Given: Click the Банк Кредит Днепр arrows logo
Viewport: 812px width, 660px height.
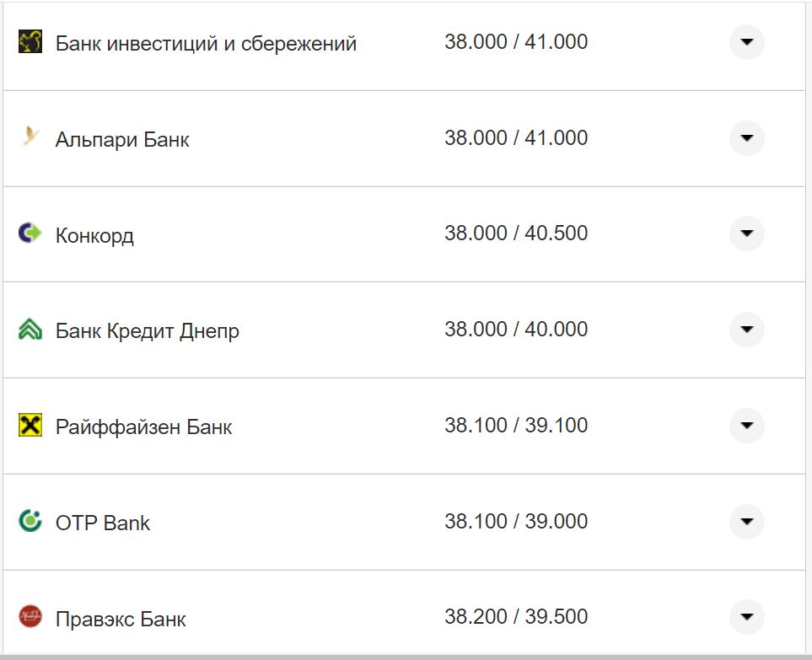Looking at the screenshot, I should pos(30,330).
